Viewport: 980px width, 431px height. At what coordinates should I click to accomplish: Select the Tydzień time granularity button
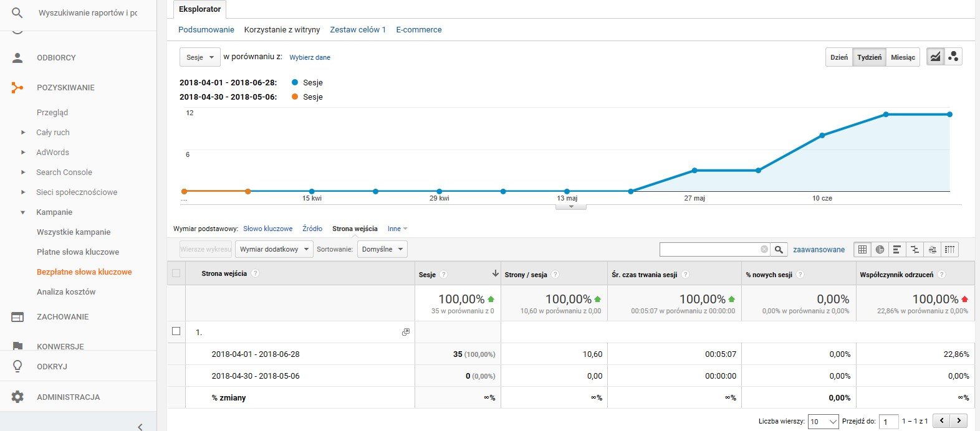(x=869, y=57)
